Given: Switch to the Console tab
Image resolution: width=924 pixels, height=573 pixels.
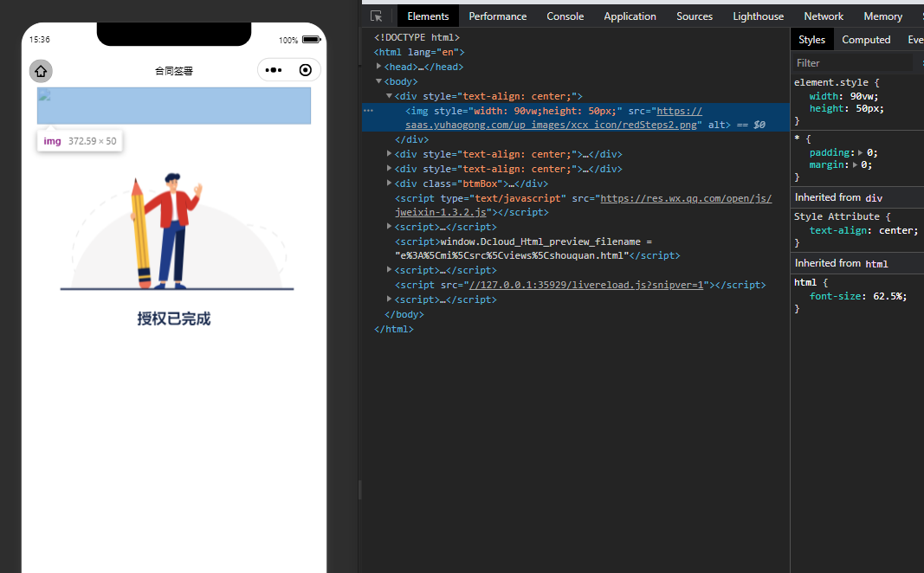Looking at the screenshot, I should (x=565, y=16).
